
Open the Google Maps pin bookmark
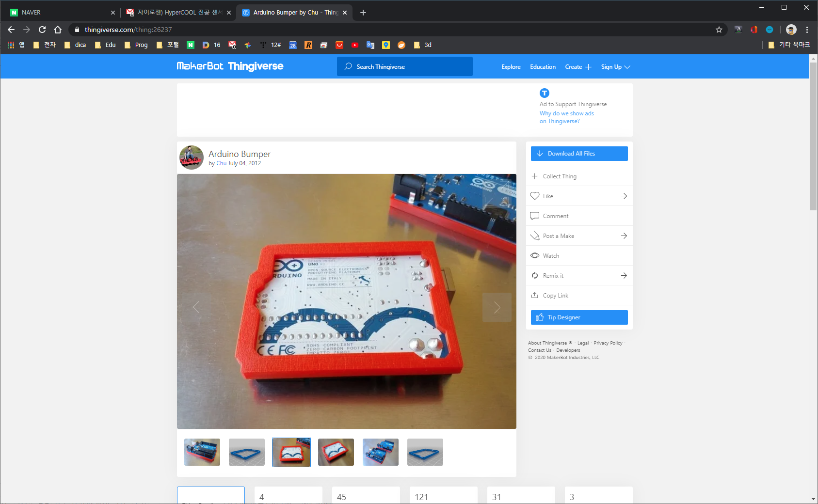pos(386,45)
